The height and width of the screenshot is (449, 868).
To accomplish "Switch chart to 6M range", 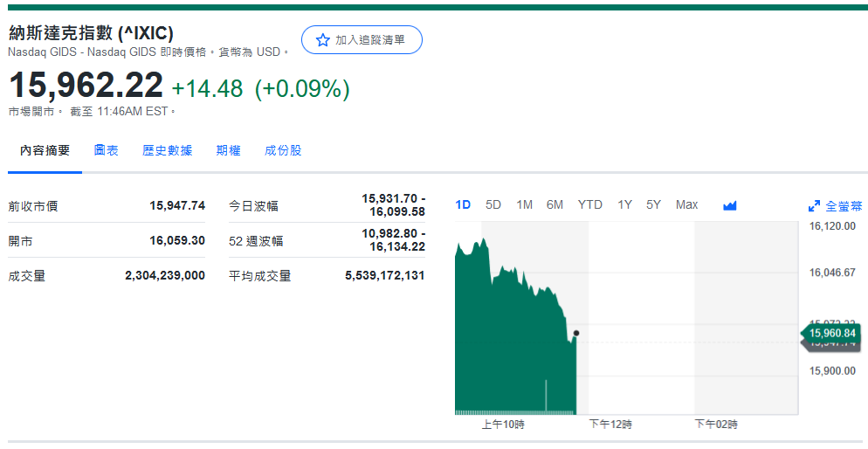I will coord(555,204).
